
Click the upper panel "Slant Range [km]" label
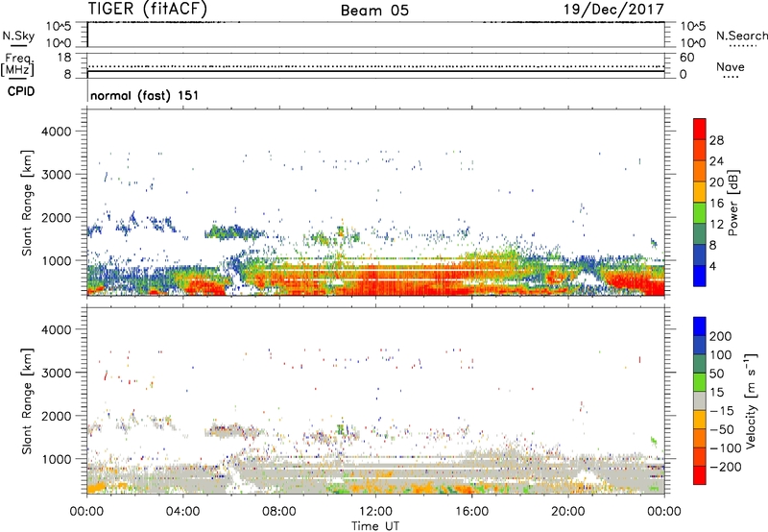tap(27, 203)
